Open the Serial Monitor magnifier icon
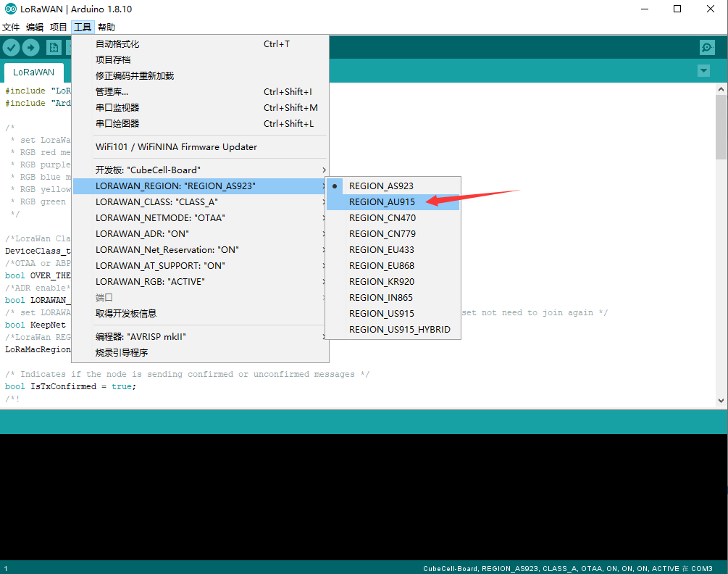The height and width of the screenshot is (574, 728). tap(707, 47)
